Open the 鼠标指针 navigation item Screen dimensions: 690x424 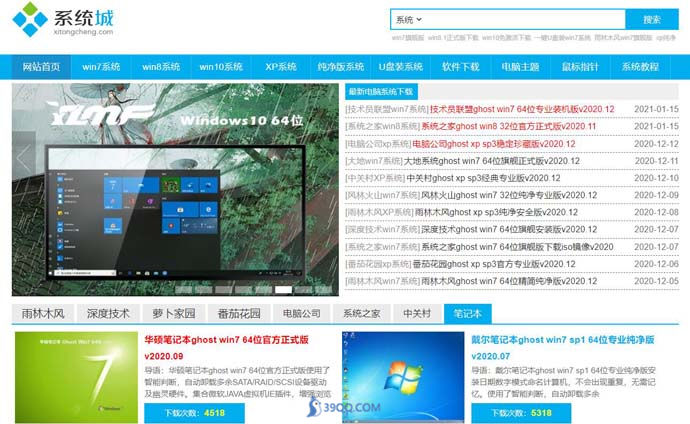point(580,67)
